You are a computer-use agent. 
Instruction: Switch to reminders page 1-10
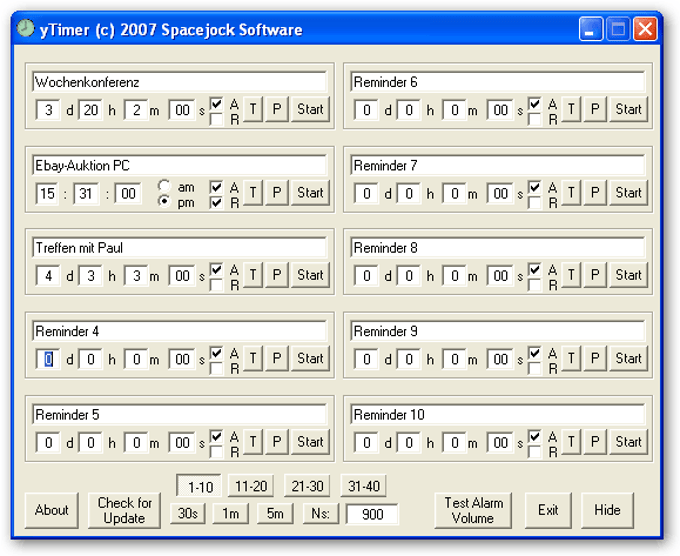199,486
